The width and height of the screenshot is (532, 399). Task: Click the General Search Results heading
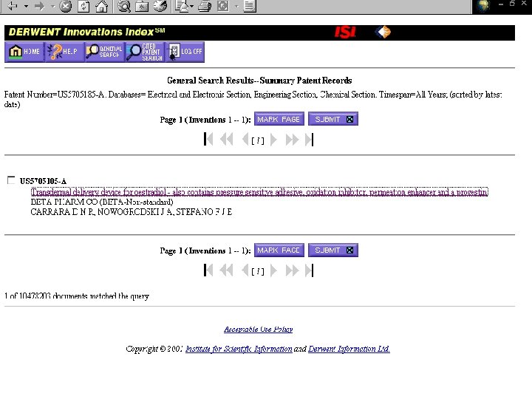259,81
